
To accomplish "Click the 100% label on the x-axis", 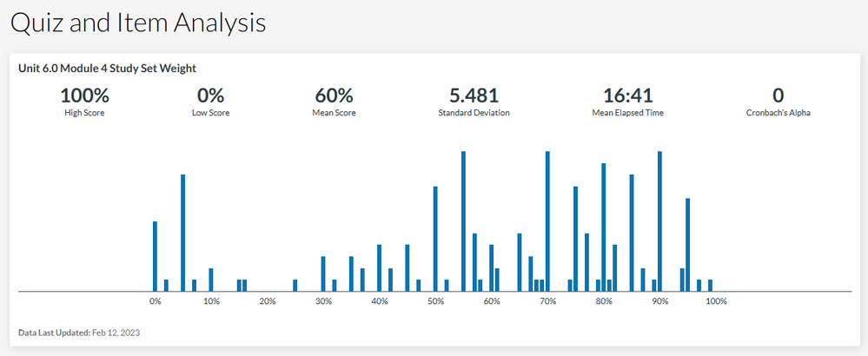I will point(716,301).
